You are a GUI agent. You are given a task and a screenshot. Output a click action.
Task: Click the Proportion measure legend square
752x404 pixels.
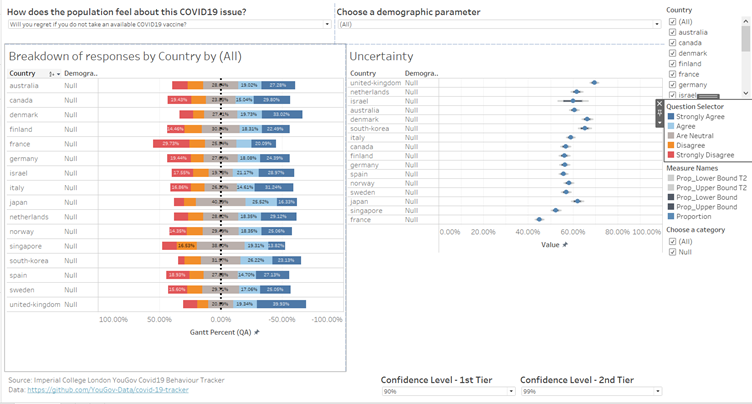pos(671,216)
